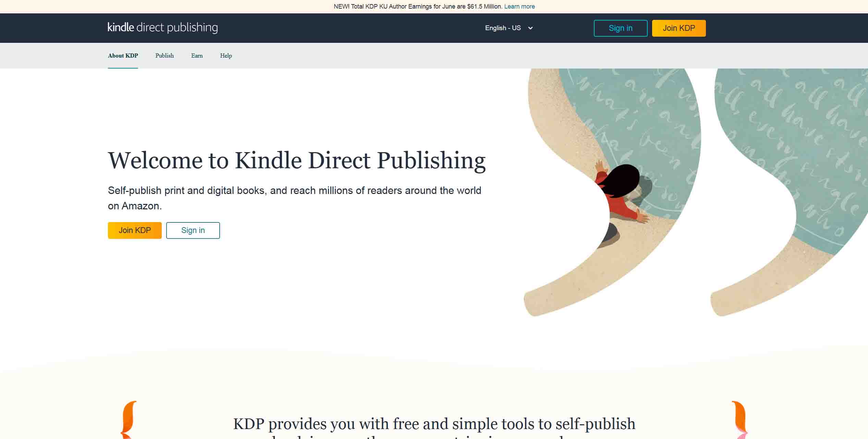Click Sign in button below welcome heading

[x=193, y=230]
